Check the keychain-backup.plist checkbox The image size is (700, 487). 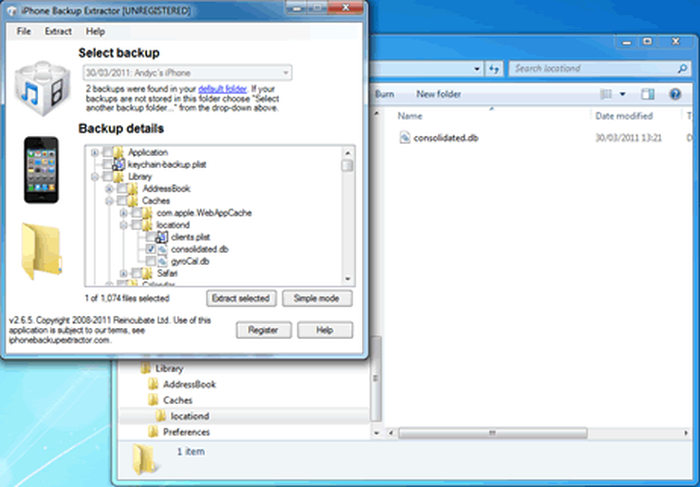108,165
